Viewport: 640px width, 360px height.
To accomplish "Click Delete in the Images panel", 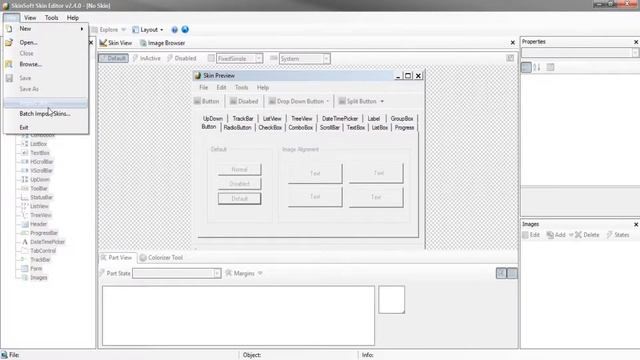I will tap(587, 235).
